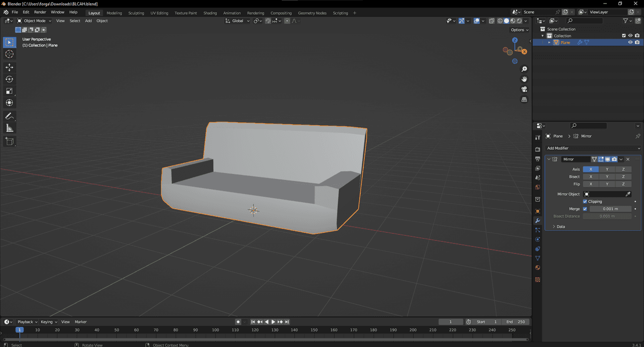Activate the Annotate tool
The height and width of the screenshot is (347, 644).
tap(10, 116)
